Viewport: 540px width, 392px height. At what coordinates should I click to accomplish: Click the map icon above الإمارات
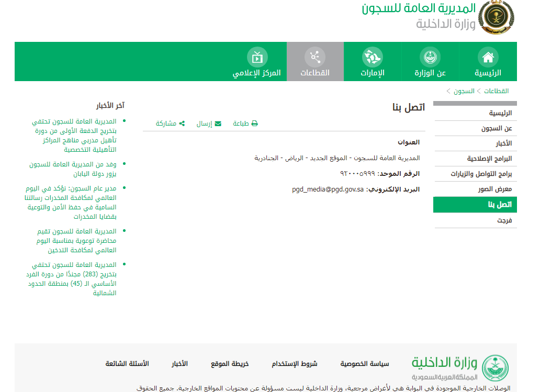point(372,57)
